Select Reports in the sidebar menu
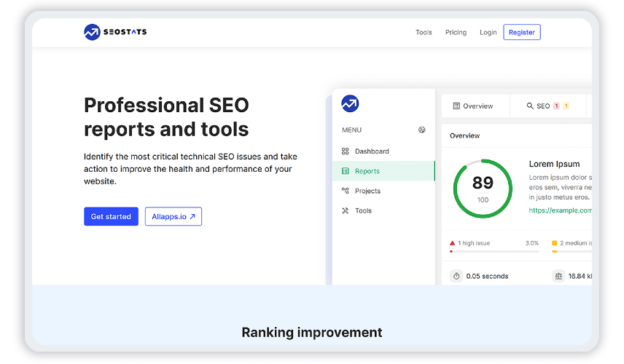Image resolution: width=624 pixels, height=364 pixels. pos(383,171)
